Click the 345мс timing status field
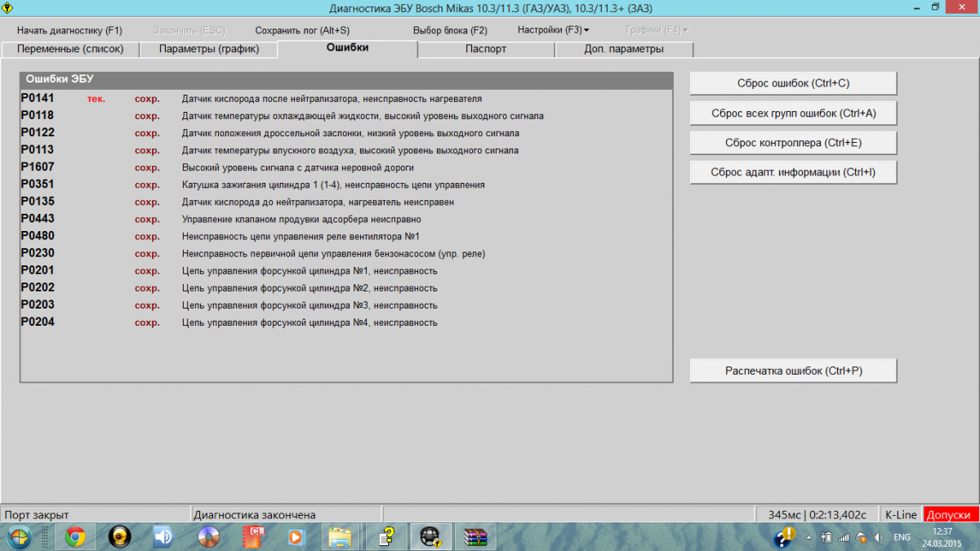Viewport: 980px width, 551px height. (x=817, y=515)
